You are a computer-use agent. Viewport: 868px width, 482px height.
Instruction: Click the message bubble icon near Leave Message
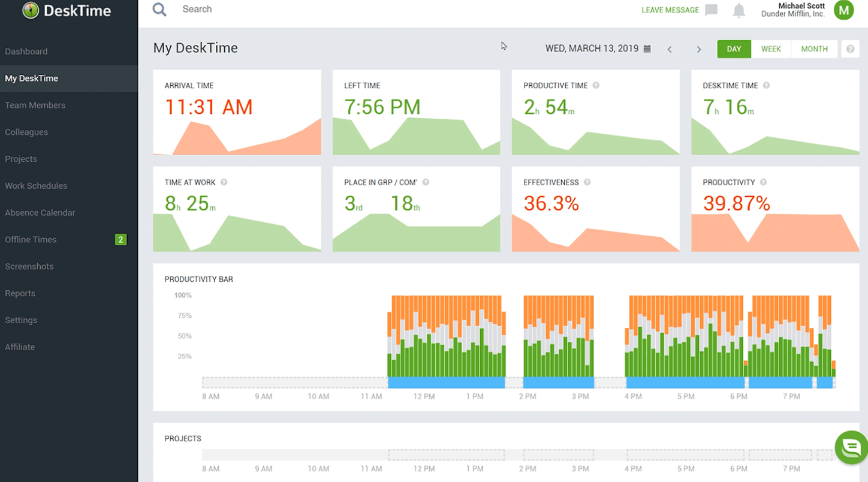point(711,10)
